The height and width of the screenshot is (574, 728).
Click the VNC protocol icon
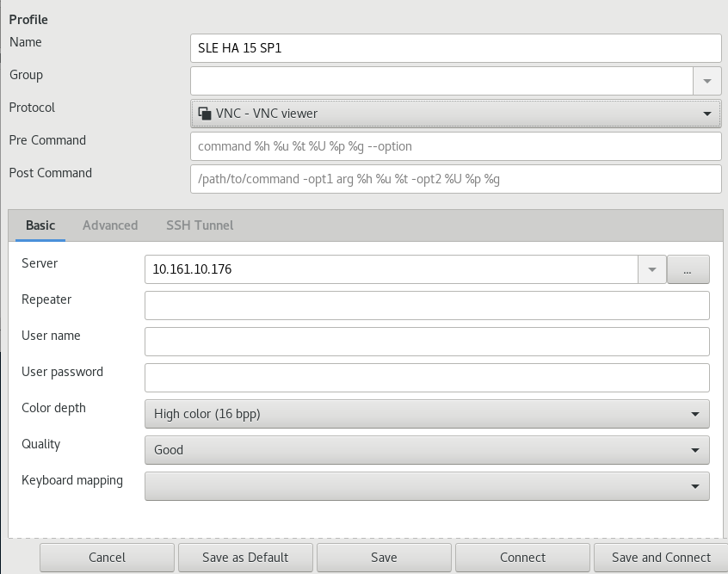(205, 113)
